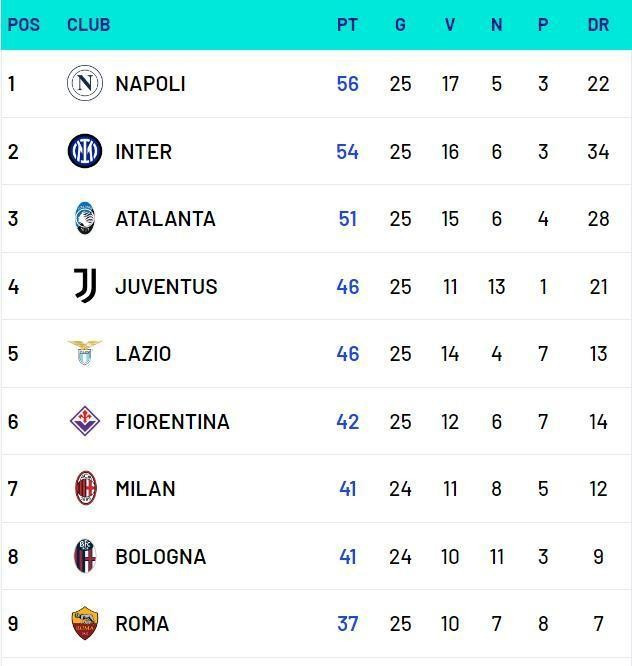This screenshot has width=632, height=666.
Task: Open the NAPOLI team name link
Action: tap(150, 84)
